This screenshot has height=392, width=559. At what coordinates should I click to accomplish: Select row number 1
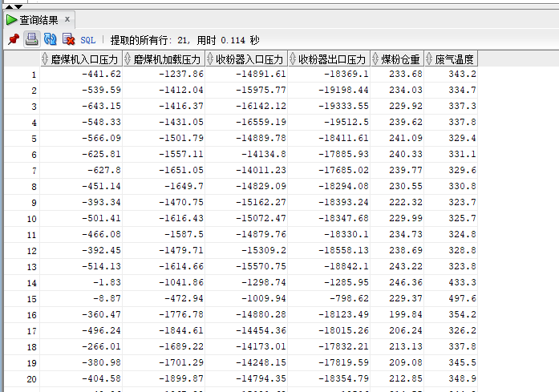tap(34, 75)
